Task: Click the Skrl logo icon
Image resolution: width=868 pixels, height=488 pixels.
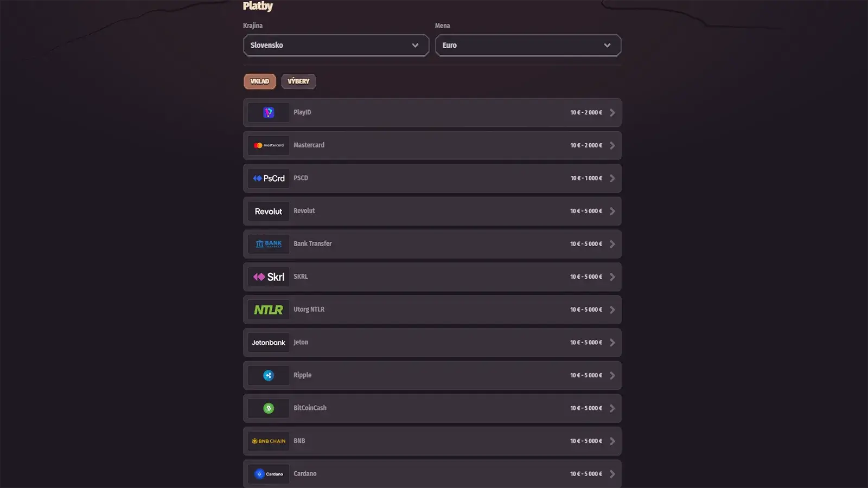Action: pos(269,277)
